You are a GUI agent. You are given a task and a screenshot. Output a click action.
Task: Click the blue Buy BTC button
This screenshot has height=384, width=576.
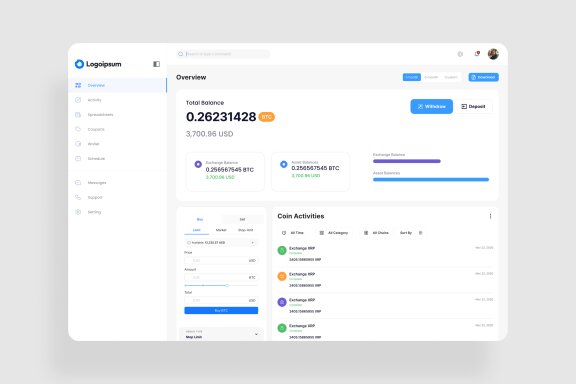click(221, 311)
